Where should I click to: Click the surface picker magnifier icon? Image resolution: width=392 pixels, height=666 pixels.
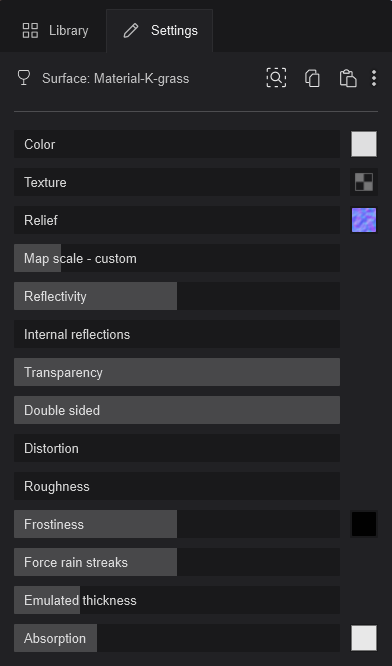click(276, 78)
